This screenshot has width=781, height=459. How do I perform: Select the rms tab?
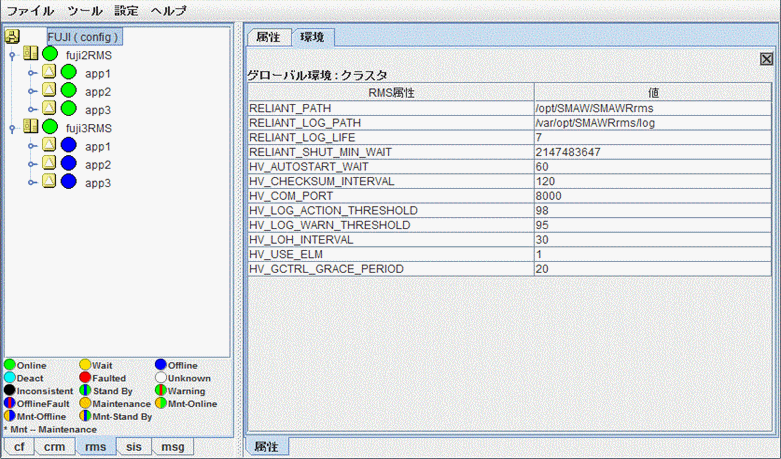click(96, 447)
